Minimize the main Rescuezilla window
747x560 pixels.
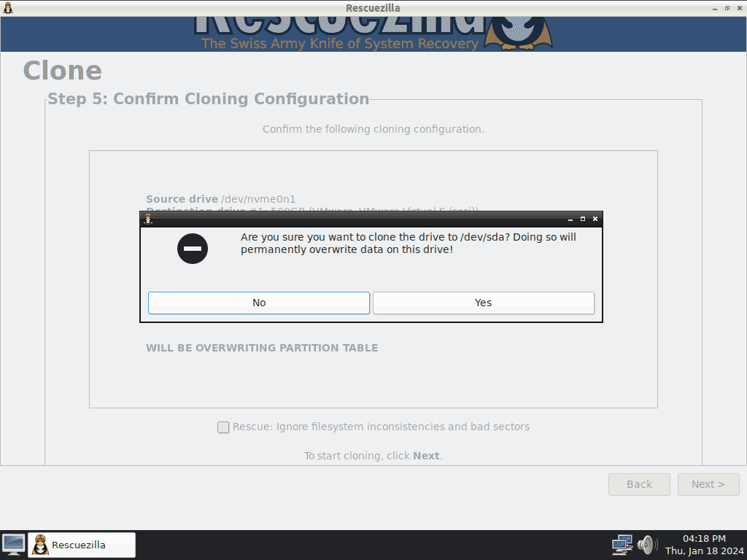[715, 8]
